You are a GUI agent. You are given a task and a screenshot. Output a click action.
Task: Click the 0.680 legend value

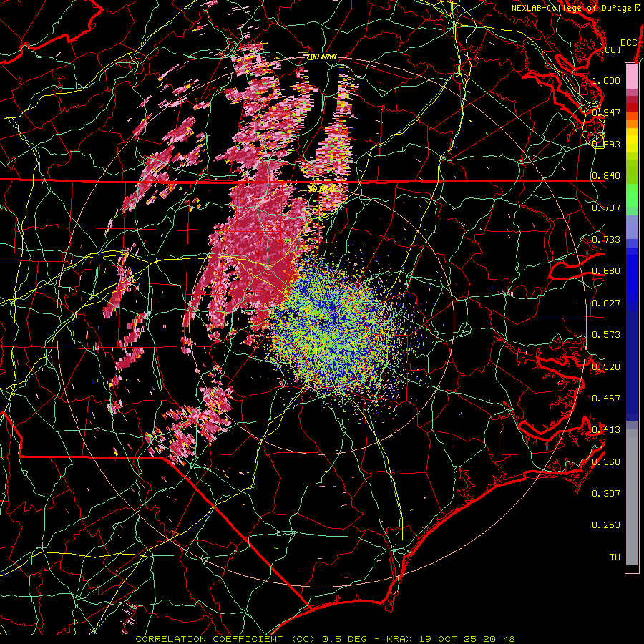[606, 271]
